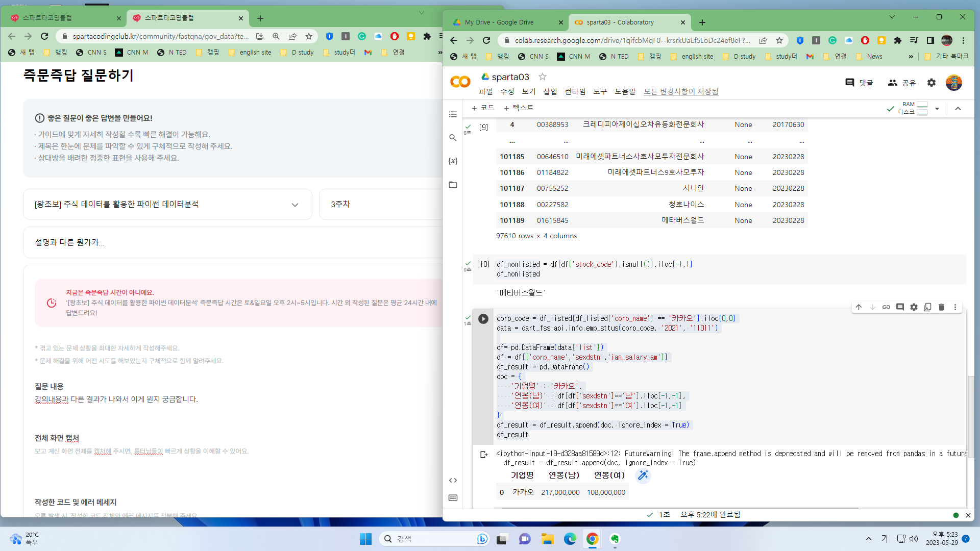Suggest charts with the magic wand
The height and width of the screenshot is (551, 980).
[643, 475]
